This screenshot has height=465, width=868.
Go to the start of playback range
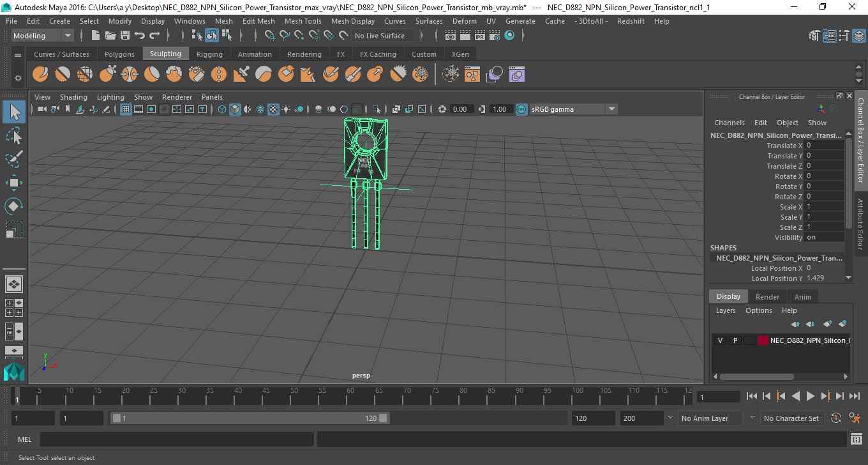752,396
